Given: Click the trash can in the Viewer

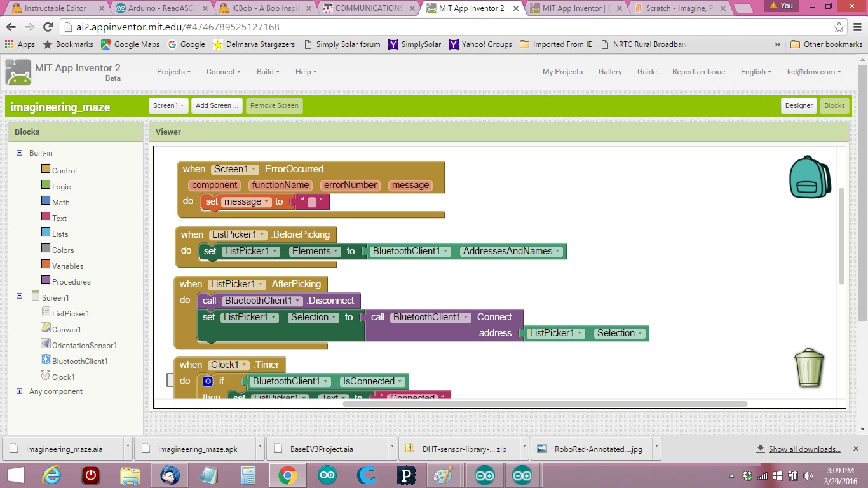Looking at the screenshot, I should click(x=809, y=367).
